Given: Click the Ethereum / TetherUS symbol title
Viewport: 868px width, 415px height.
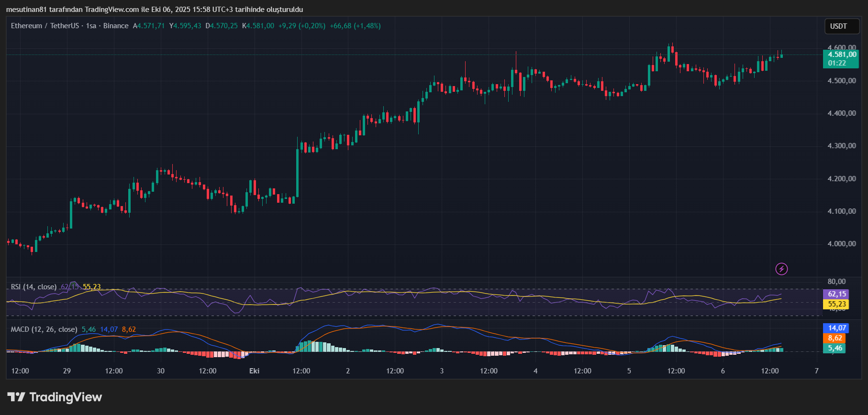Looking at the screenshot, I should [x=45, y=26].
